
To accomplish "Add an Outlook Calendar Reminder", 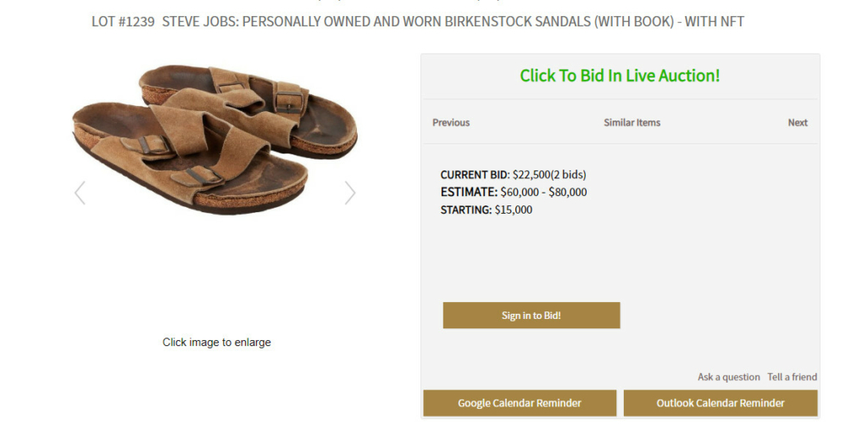I will coord(721,403).
